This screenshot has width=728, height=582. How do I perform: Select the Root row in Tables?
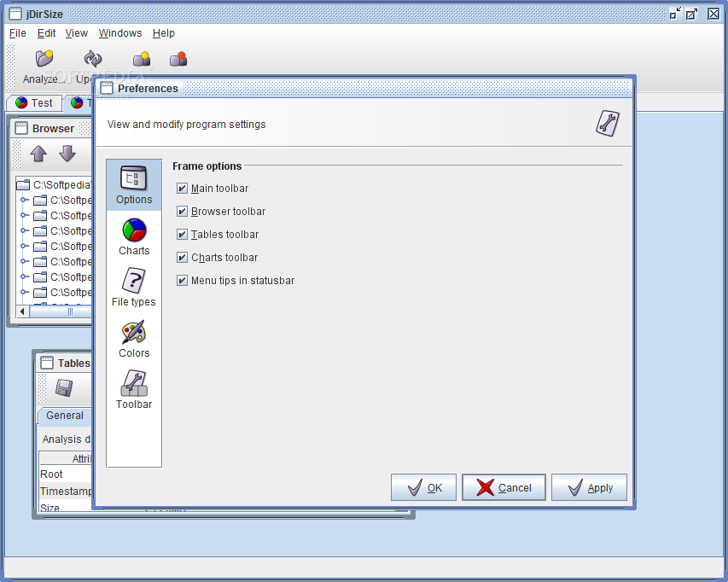click(x=66, y=474)
